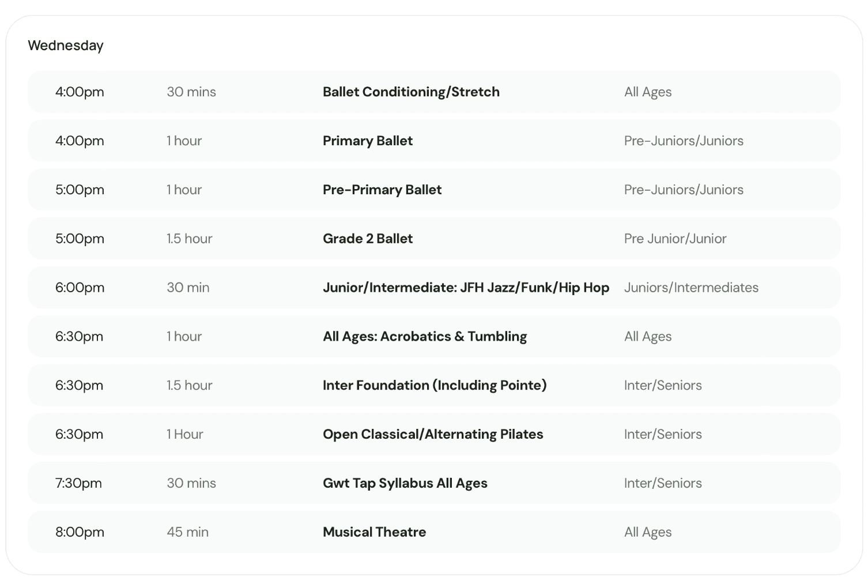This screenshot has width=868, height=588.
Task: Click the 8:00pm time for Musical Theatre
Action: click(x=80, y=532)
